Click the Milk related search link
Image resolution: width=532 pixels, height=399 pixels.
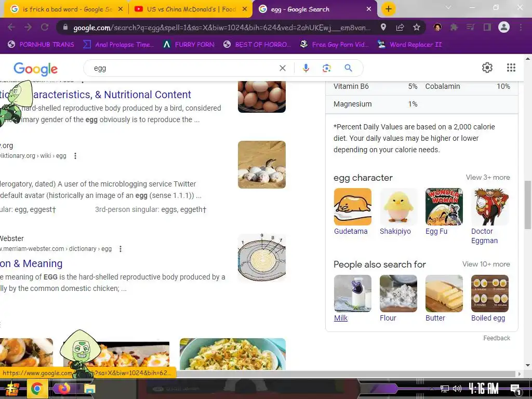[x=341, y=318]
